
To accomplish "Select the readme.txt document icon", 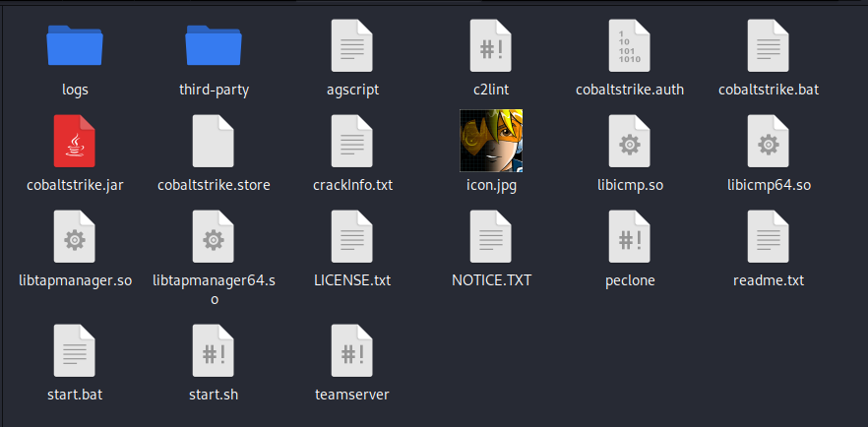I will (x=768, y=236).
